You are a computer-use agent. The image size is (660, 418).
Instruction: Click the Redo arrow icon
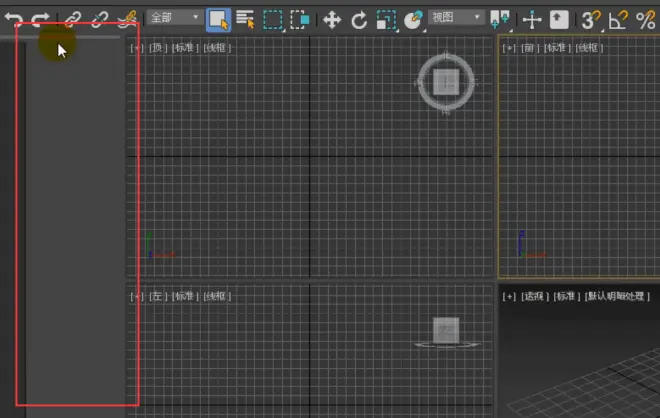tap(41, 19)
